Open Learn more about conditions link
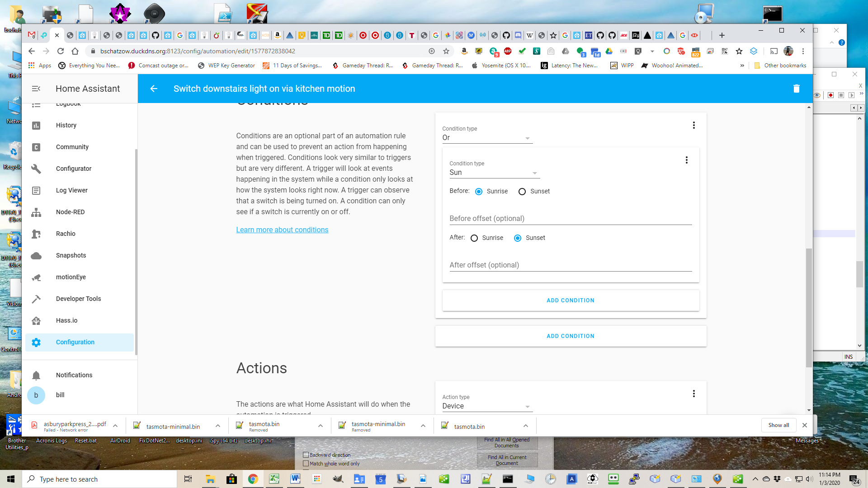Viewport: 868px width, 488px height. pyautogui.click(x=282, y=230)
